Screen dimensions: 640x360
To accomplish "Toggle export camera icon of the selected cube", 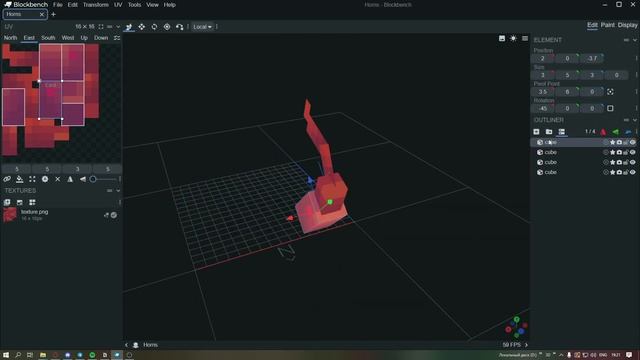I will [x=619, y=142].
